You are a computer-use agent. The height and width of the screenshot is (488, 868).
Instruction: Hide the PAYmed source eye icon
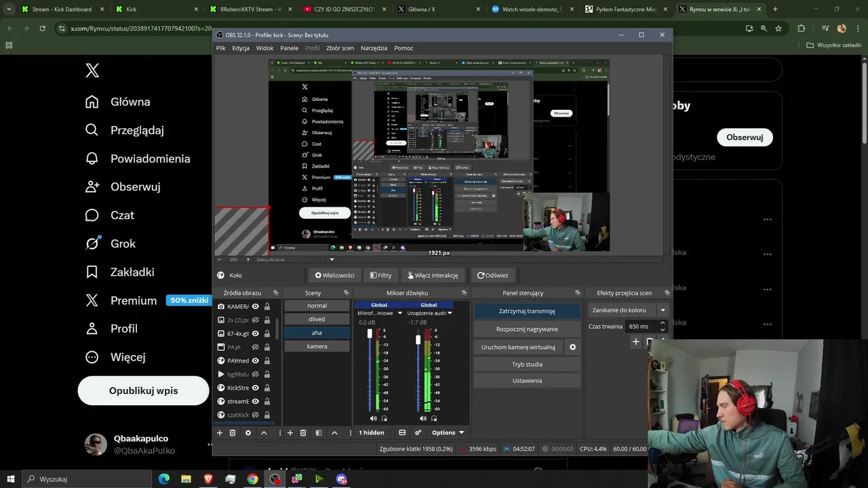point(256,361)
